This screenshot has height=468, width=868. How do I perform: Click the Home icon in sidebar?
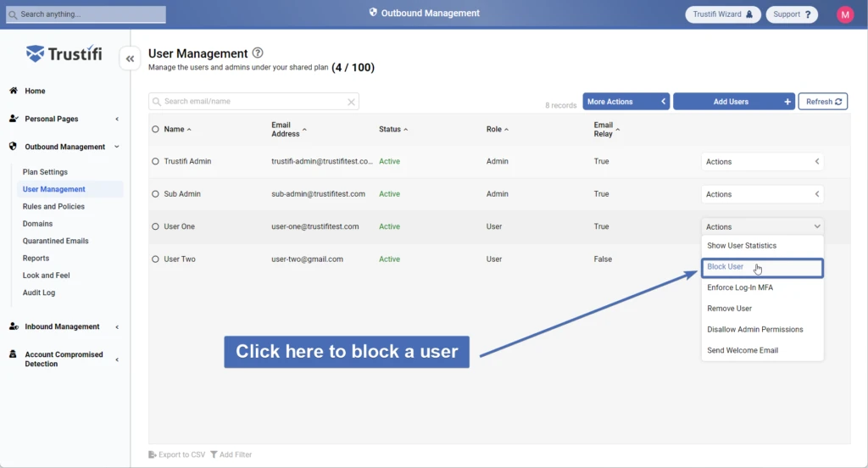click(14, 91)
